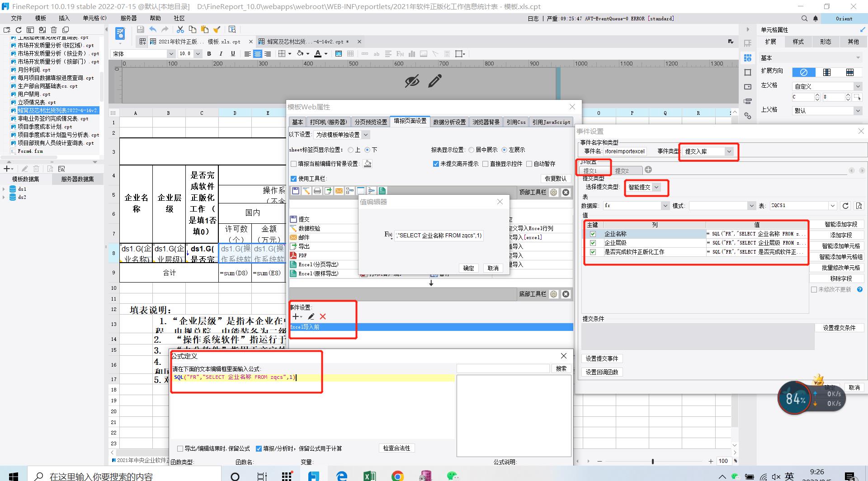Click the gear settings icon on top toolbar row
868x481 pixels.
553,192
